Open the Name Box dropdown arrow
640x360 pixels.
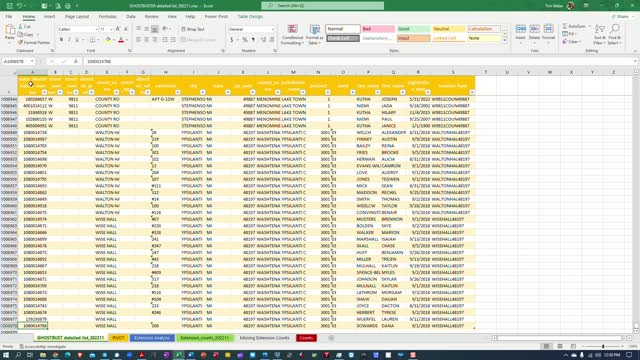[32, 61]
